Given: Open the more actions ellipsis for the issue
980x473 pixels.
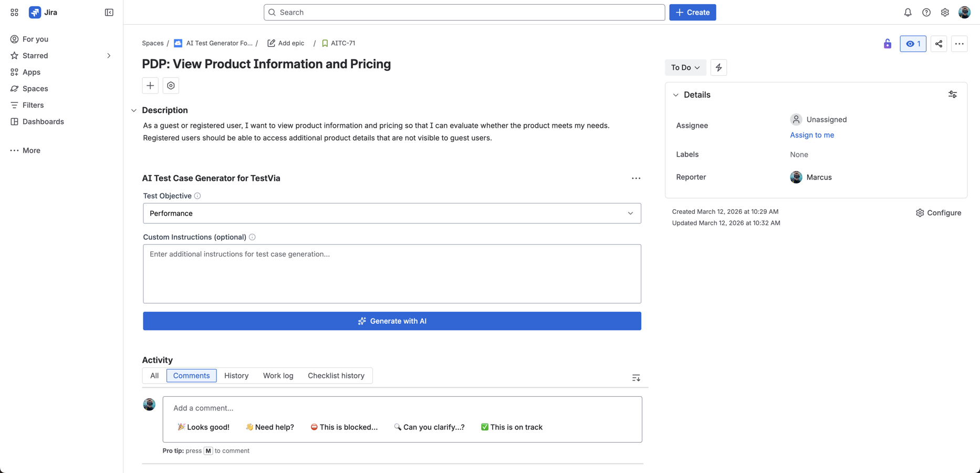Looking at the screenshot, I should (960, 44).
